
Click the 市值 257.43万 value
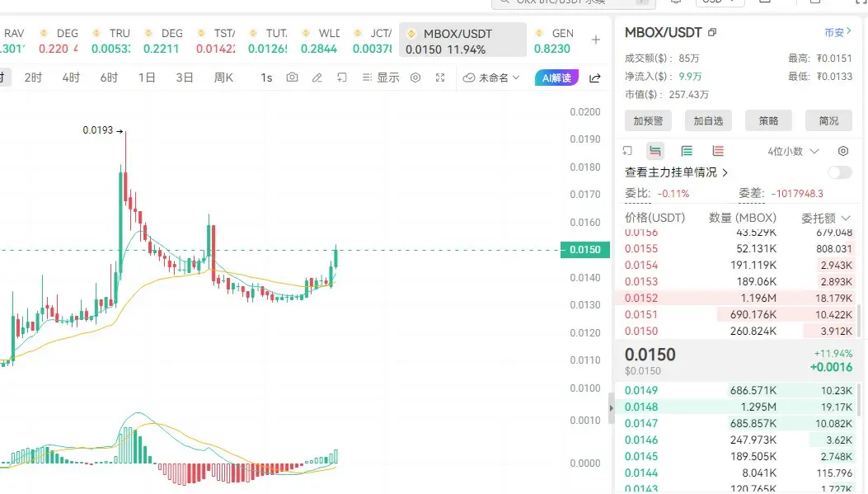coord(688,95)
